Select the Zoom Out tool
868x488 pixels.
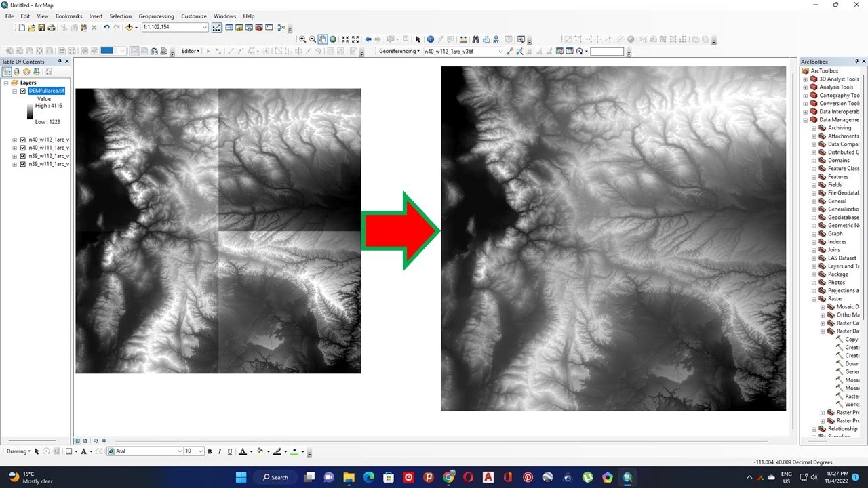click(x=313, y=39)
